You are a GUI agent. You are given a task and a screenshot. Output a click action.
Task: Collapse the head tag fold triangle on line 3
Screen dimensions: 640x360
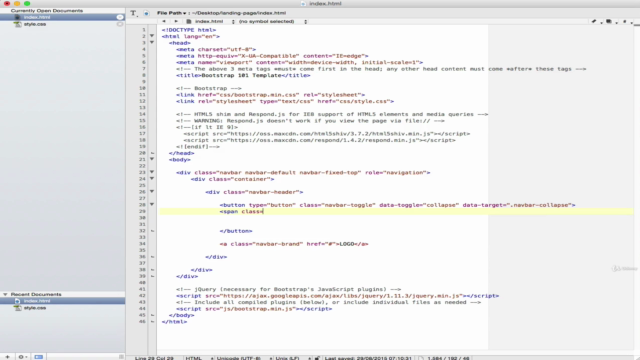click(x=152, y=42)
